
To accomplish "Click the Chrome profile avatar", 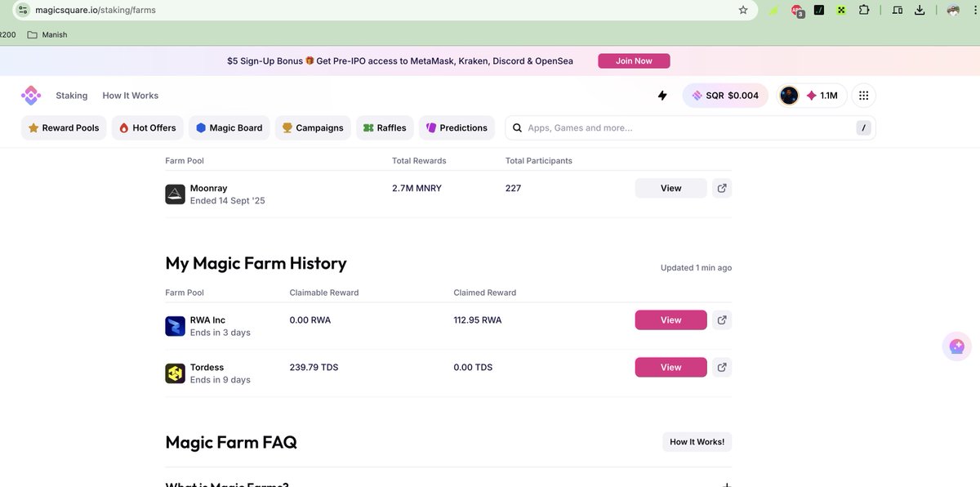I will click(x=952, y=11).
